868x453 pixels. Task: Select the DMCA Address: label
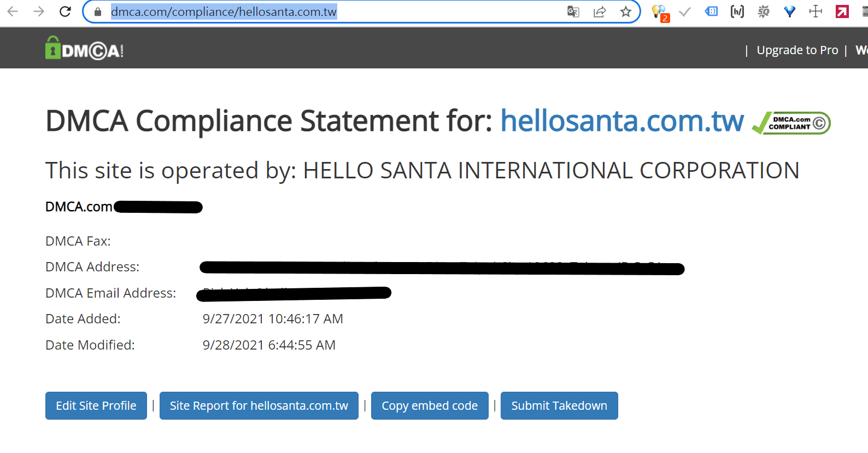(x=92, y=267)
